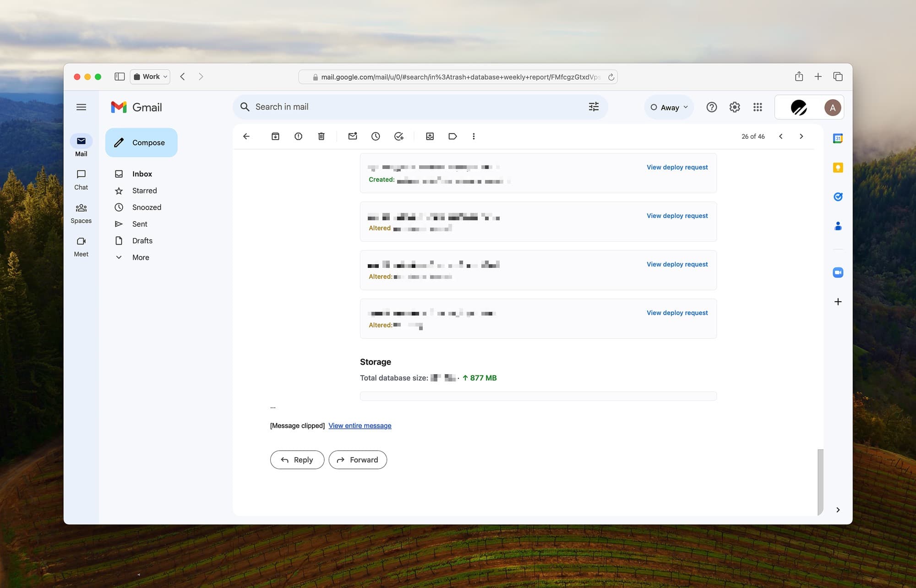Viewport: 916px width, 588px height.
Task: Click View entire message link
Action: (x=360, y=425)
